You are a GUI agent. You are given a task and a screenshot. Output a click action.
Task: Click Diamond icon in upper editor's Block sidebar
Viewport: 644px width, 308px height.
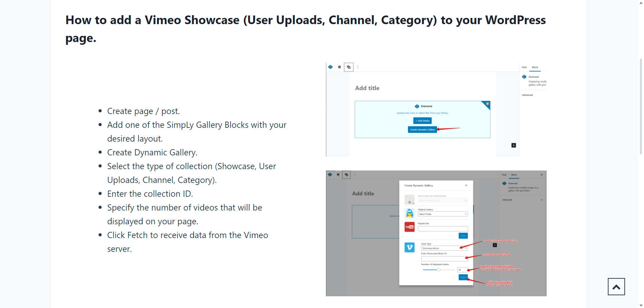[x=524, y=77]
